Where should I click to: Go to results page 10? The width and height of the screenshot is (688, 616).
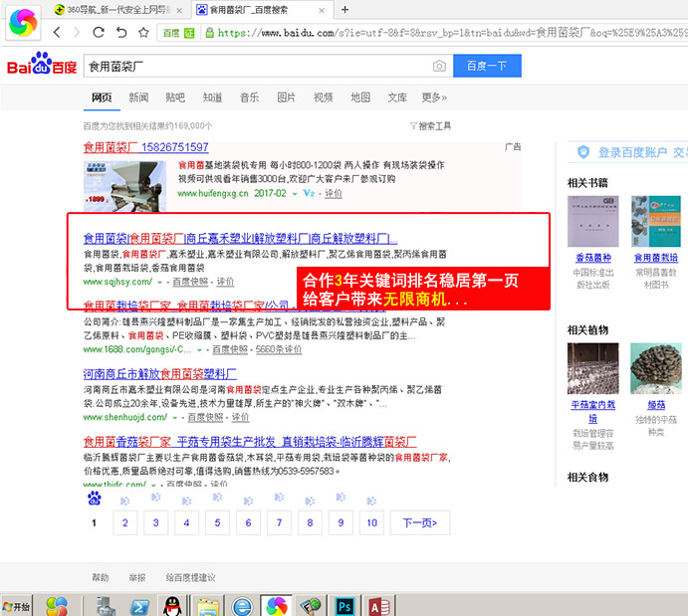tap(371, 522)
